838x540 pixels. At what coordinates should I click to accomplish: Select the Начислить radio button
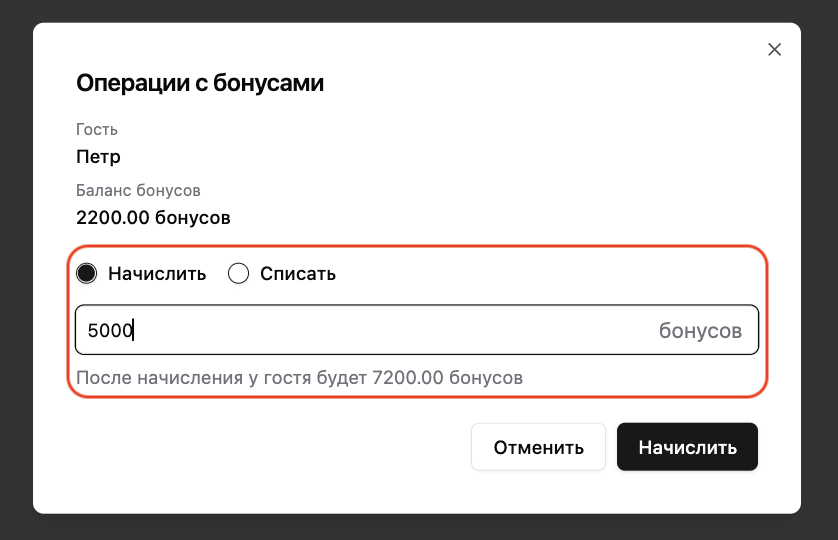point(87,273)
